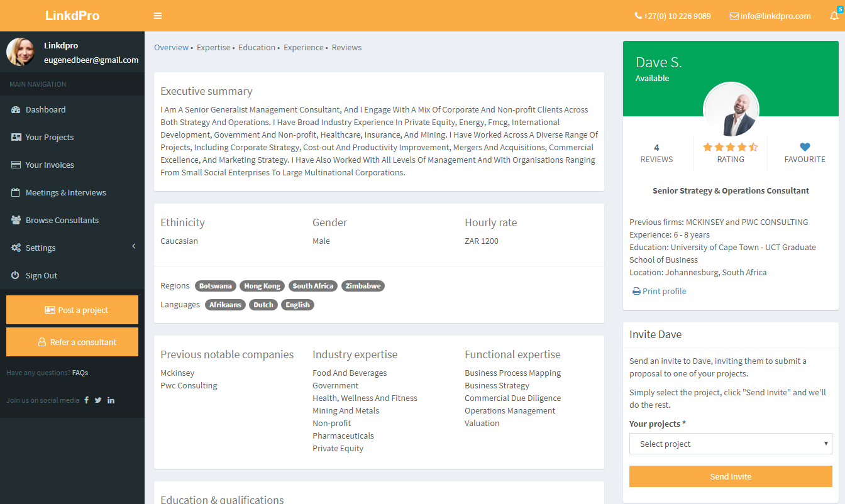Jump to Experience section
Viewport: 845px width, 504px height.
(304, 47)
